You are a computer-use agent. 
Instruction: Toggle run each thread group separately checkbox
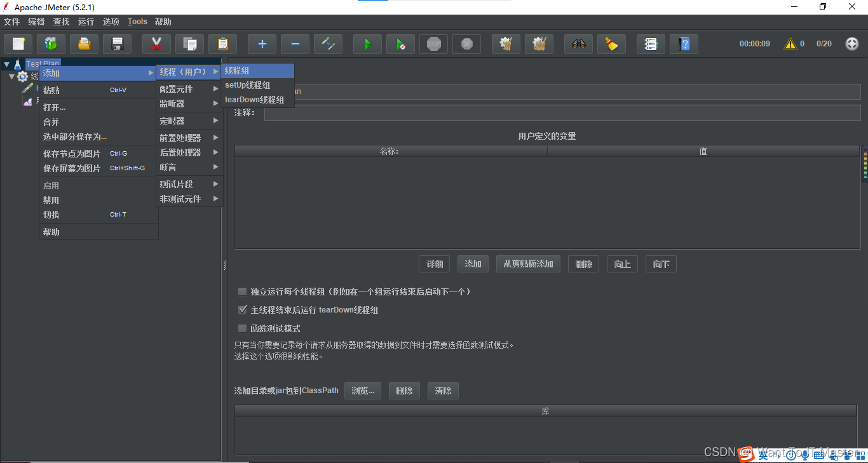[x=242, y=292]
